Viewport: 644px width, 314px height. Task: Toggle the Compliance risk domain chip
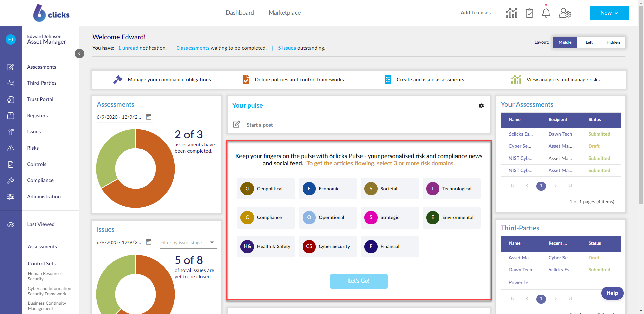click(266, 217)
